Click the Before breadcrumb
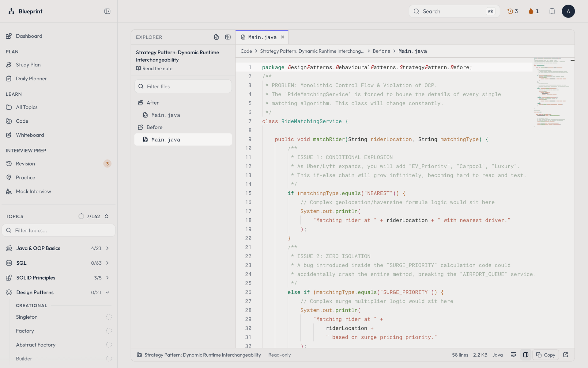 pos(382,51)
